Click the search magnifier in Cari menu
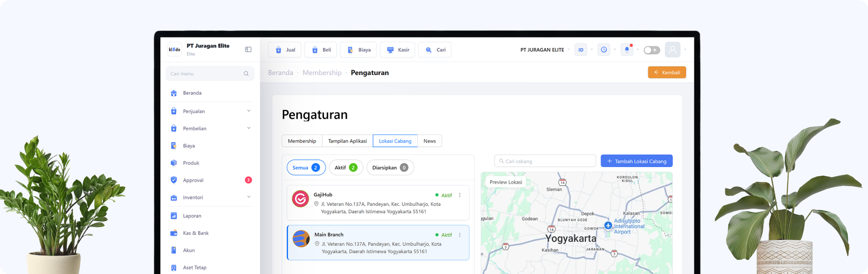This screenshot has width=868, height=274. pos(246,74)
